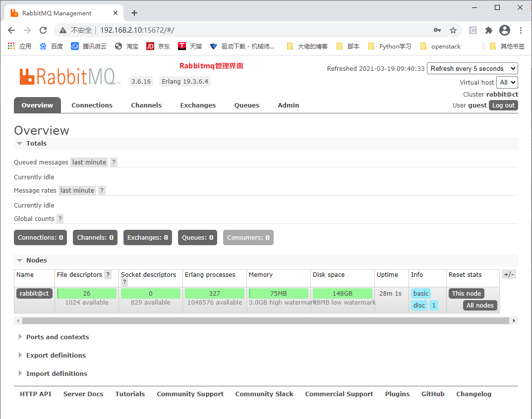Change Queued messages last minute range

coord(89,162)
